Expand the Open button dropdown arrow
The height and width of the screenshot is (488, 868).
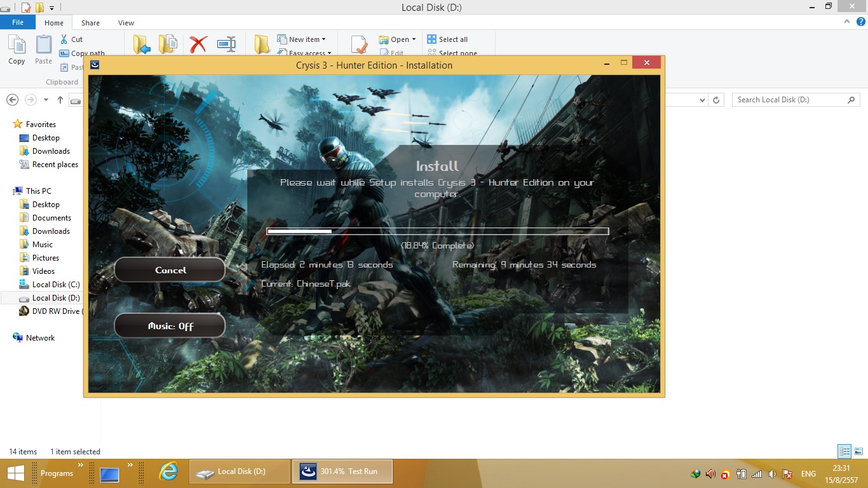pyautogui.click(x=414, y=39)
